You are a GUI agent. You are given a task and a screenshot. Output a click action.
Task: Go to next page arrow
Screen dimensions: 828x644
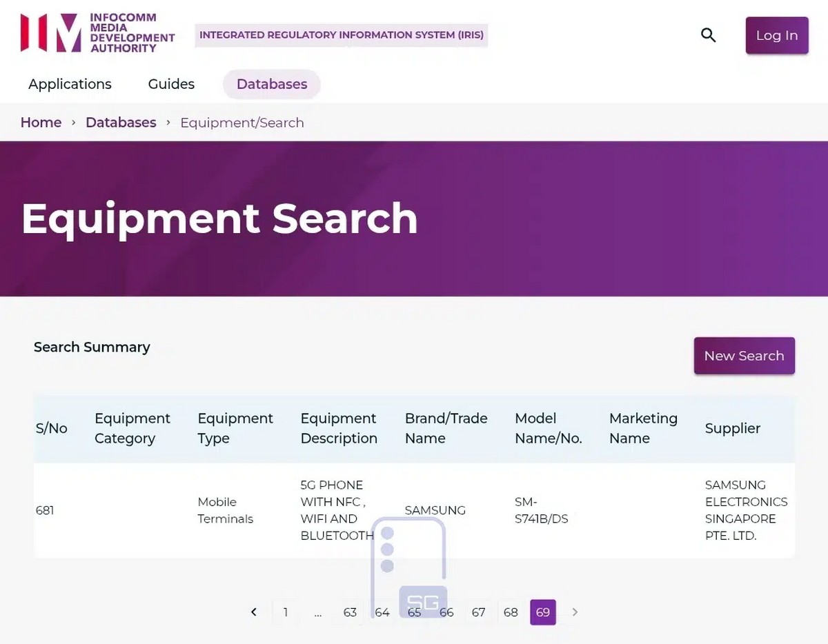(x=575, y=612)
